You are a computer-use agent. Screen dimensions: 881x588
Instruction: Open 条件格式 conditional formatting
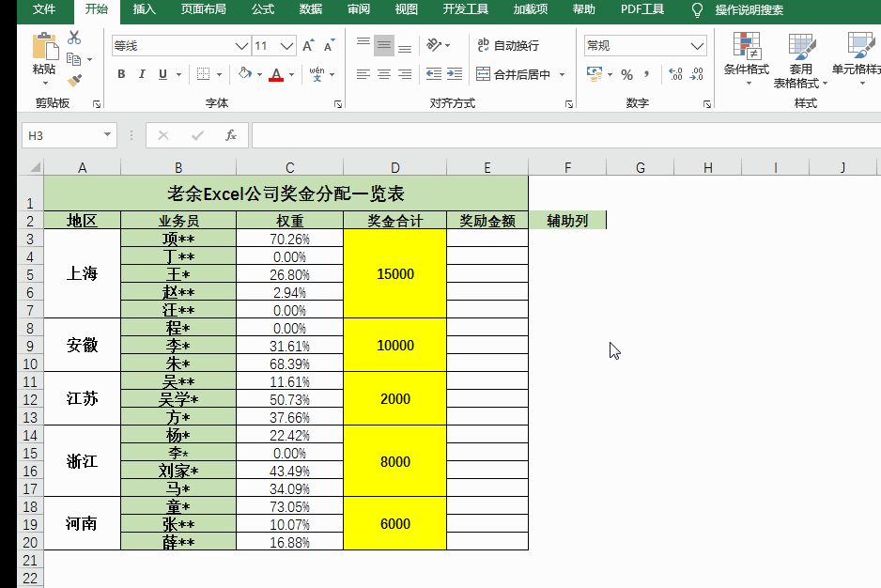click(746, 59)
